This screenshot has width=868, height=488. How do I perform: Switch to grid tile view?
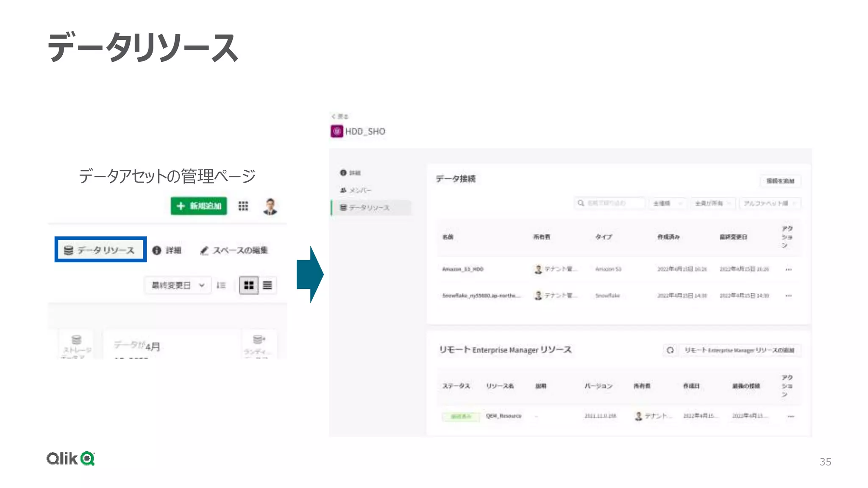coord(249,285)
